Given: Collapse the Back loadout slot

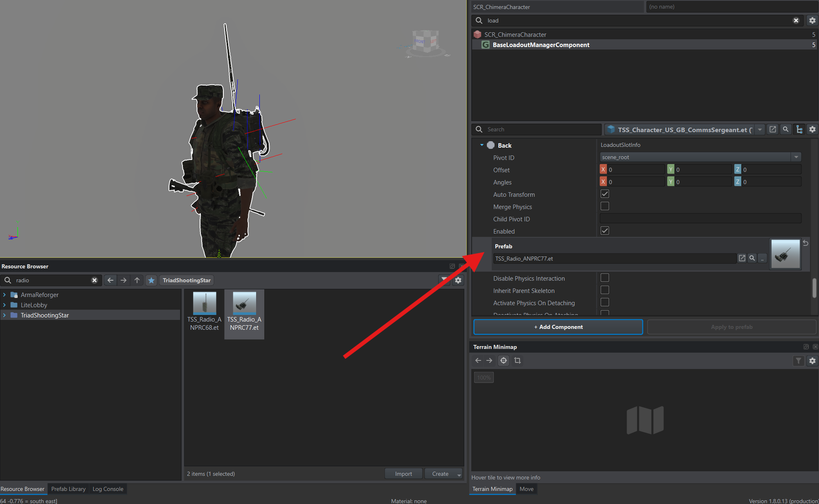Looking at the screenshot, I should click(482, 145).
